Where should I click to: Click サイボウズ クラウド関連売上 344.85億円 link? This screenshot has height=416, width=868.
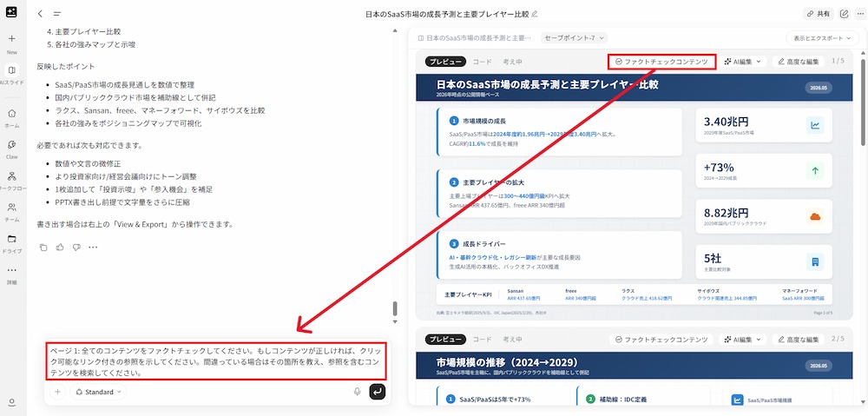728,298
